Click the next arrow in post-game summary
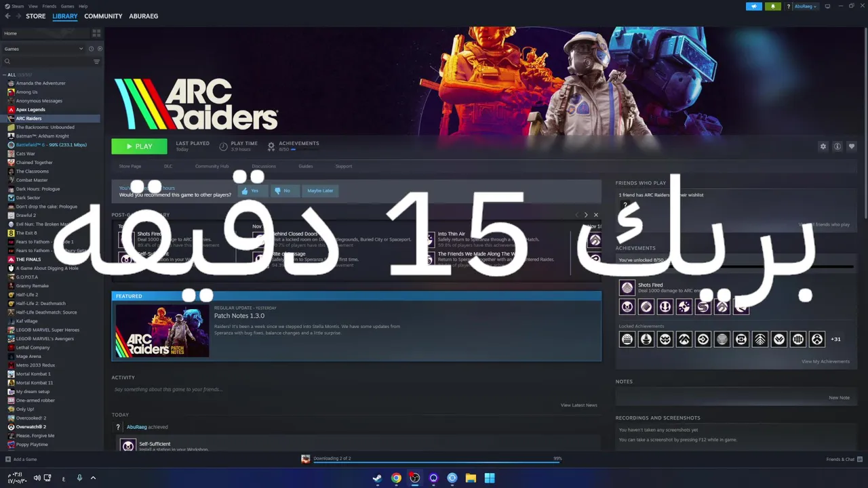 pos(586,215)
